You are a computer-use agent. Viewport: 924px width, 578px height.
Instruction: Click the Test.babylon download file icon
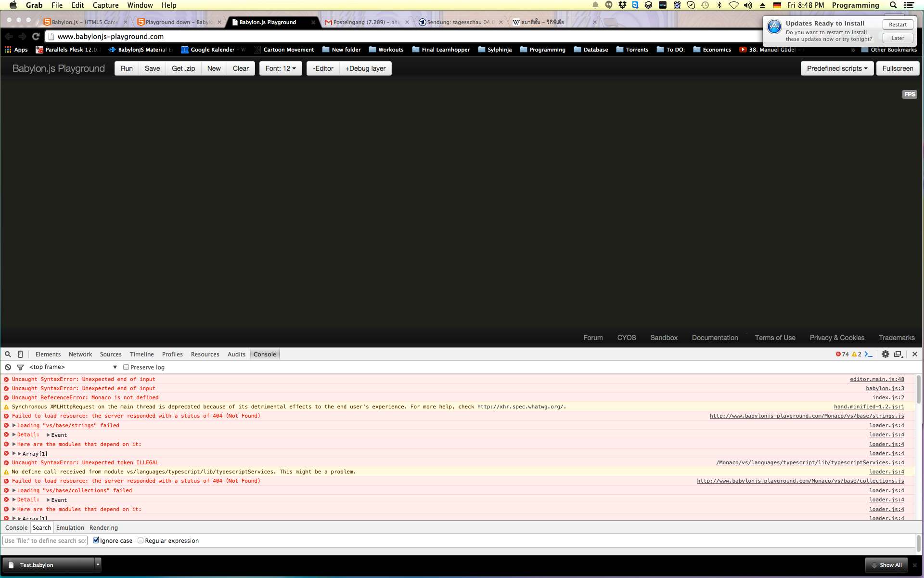point(11,565)
